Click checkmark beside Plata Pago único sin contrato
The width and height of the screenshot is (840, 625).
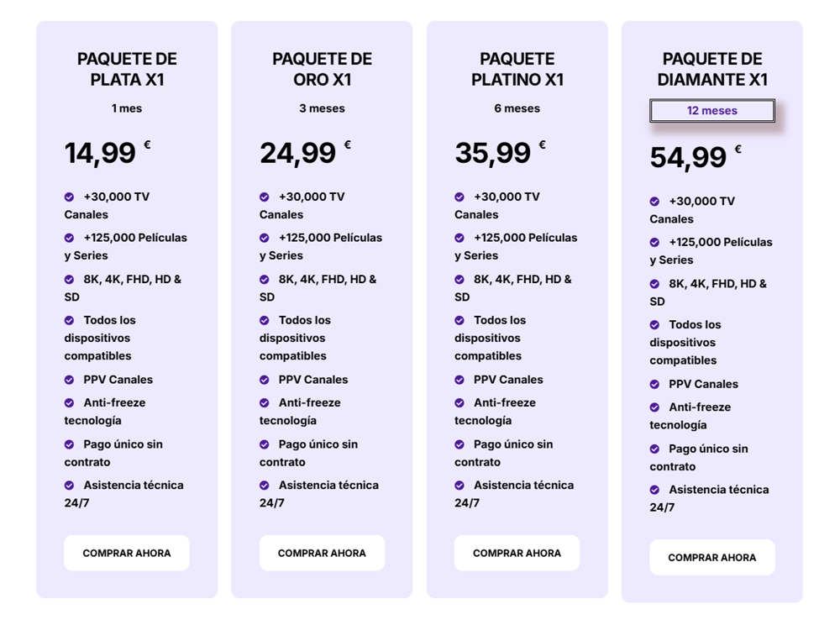(x=70, y=444)
